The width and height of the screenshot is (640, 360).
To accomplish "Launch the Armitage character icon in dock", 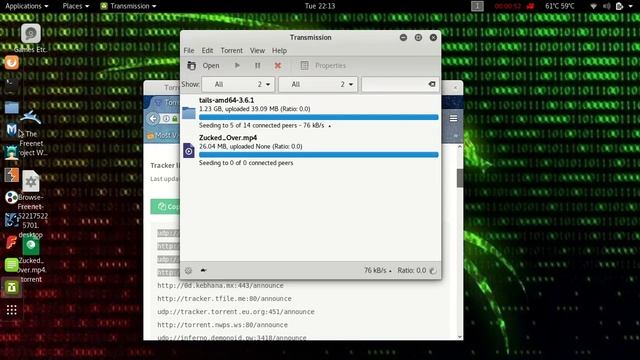I will click(x=11, y=152).
